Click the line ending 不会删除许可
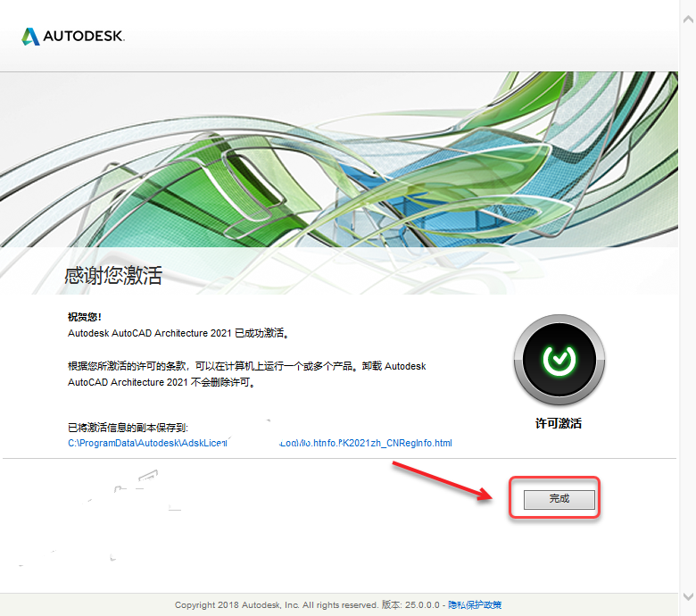The height and width of the screenshot is (616, 696). (x=162, y=382)
